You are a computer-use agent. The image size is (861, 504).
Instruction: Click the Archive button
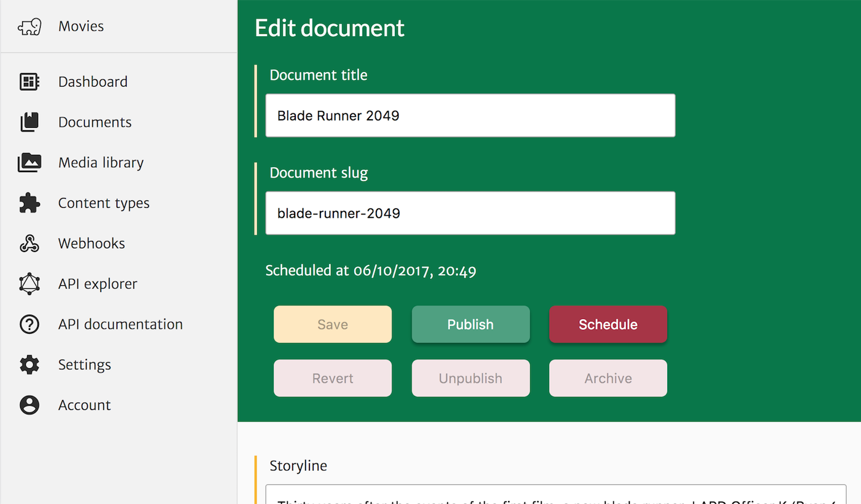point(608,379)
